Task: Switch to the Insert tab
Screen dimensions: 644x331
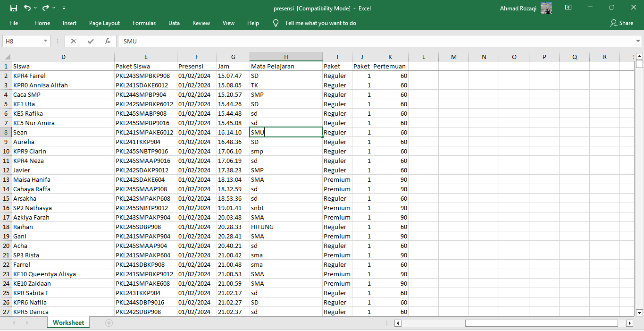Action: [69, 23]
